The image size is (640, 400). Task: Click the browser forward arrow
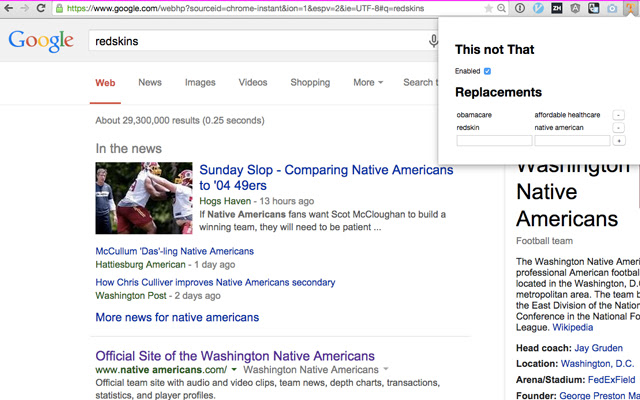click(x=24, y=8)
